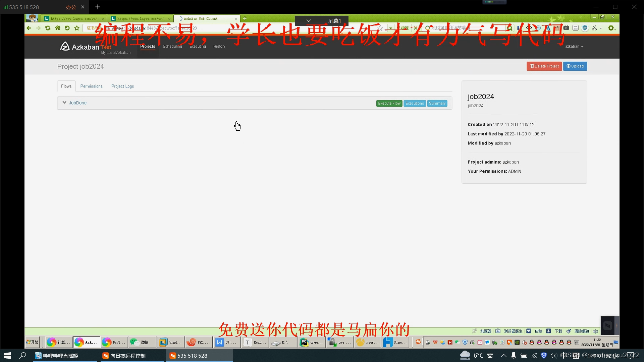Screen dimensions: 644x362
Task: Open browser settings gear icon
Action: click(x=611, y=28)
